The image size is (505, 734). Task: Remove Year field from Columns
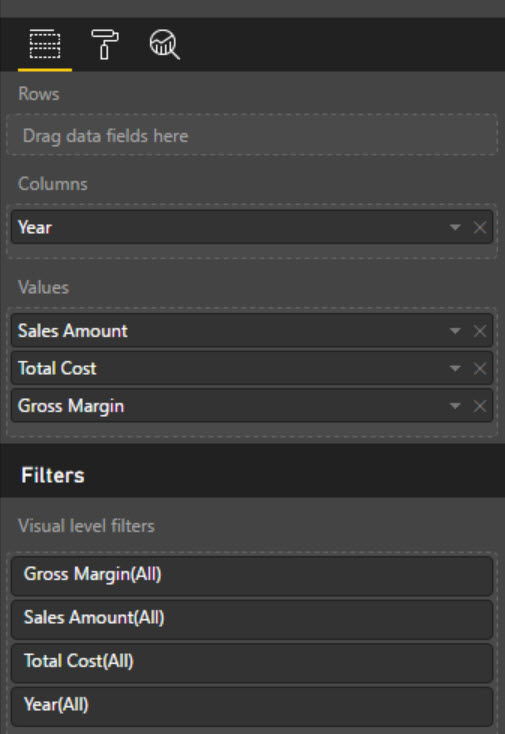pos(480,228)
